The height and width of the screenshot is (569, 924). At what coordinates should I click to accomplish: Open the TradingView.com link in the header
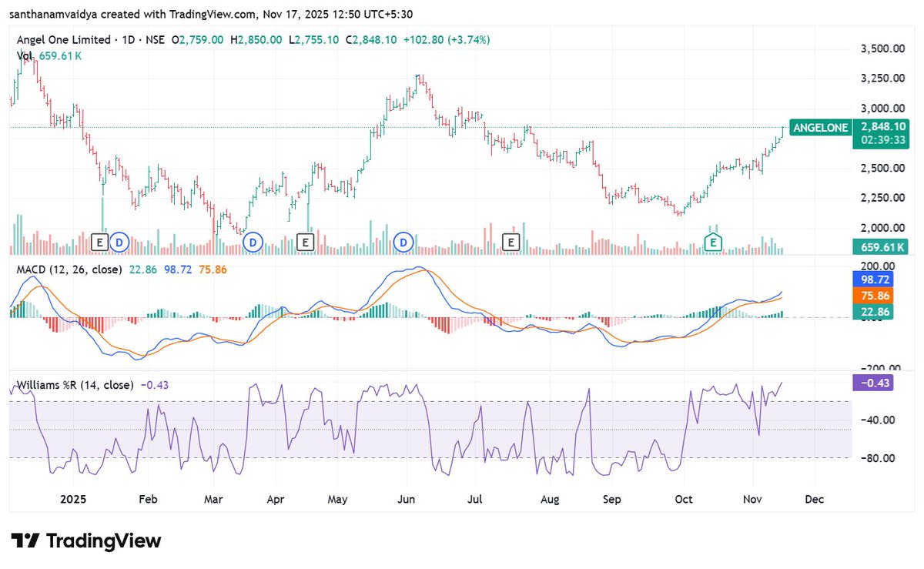tap(211, 13)
